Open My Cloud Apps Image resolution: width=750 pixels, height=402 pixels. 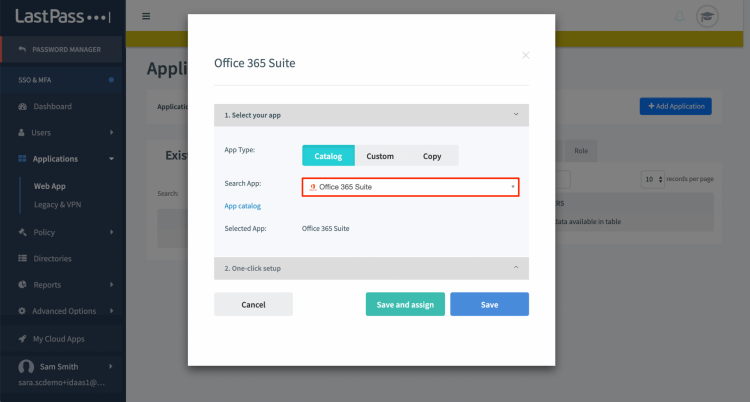[58, 339]
